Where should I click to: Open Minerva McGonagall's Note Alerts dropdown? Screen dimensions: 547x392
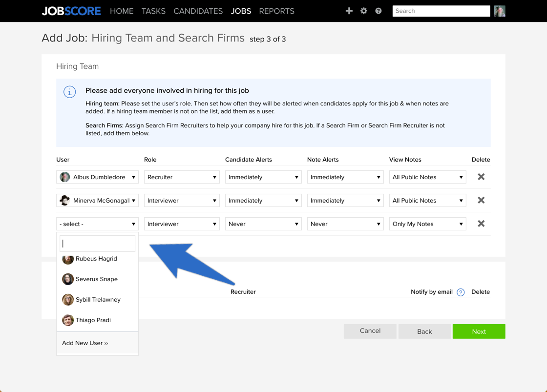click(345, 200)
